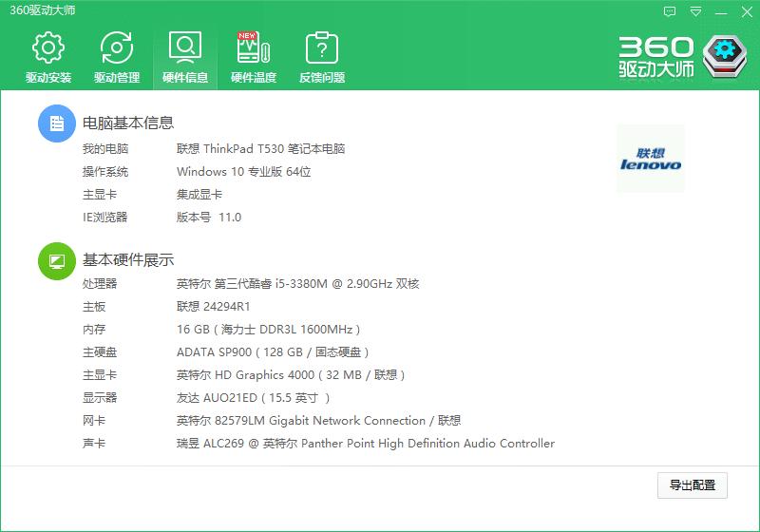The height and width of the screenshot is (532, 760).
Task: Click the 82579LM Gigabit Network Connection value
Action: tap(318, 421)
